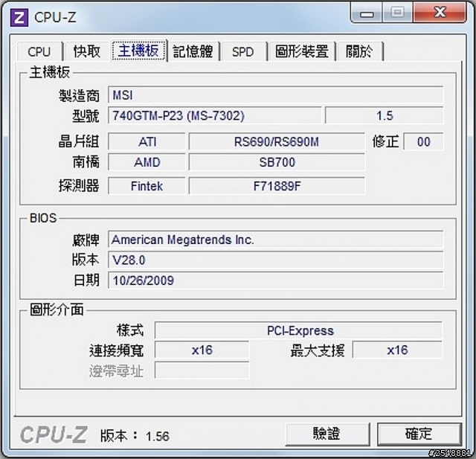The height and width of the screenshot is (459, 476).
Task: Click the sensor vendor value Fintek
Action: [x=147, y=186]
